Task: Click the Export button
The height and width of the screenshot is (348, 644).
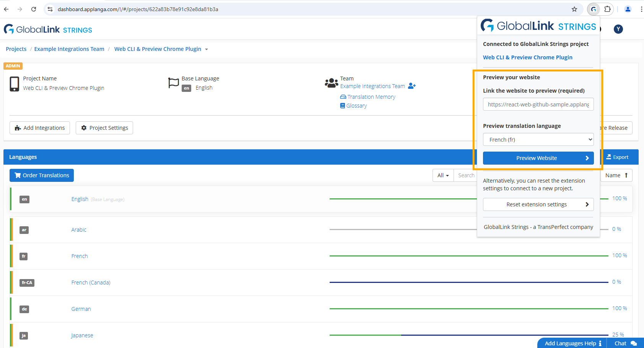Action: click(617, 157)
